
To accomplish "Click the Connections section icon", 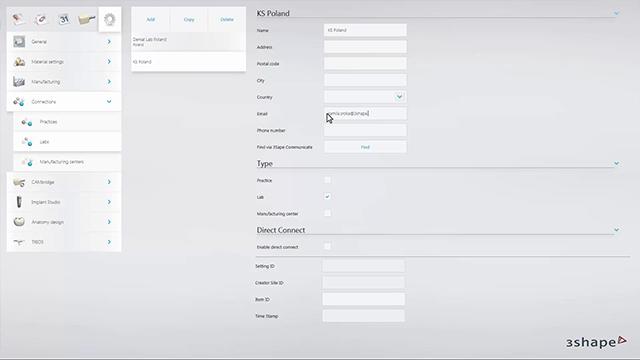I will (19, 102).
